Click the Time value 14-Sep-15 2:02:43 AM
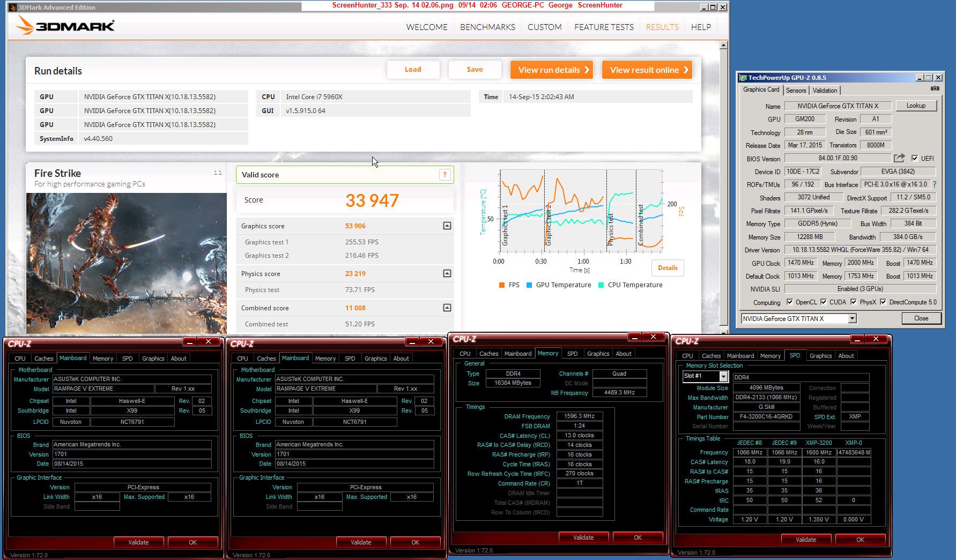Screen dimensions: 956x560 click(542, 97)
